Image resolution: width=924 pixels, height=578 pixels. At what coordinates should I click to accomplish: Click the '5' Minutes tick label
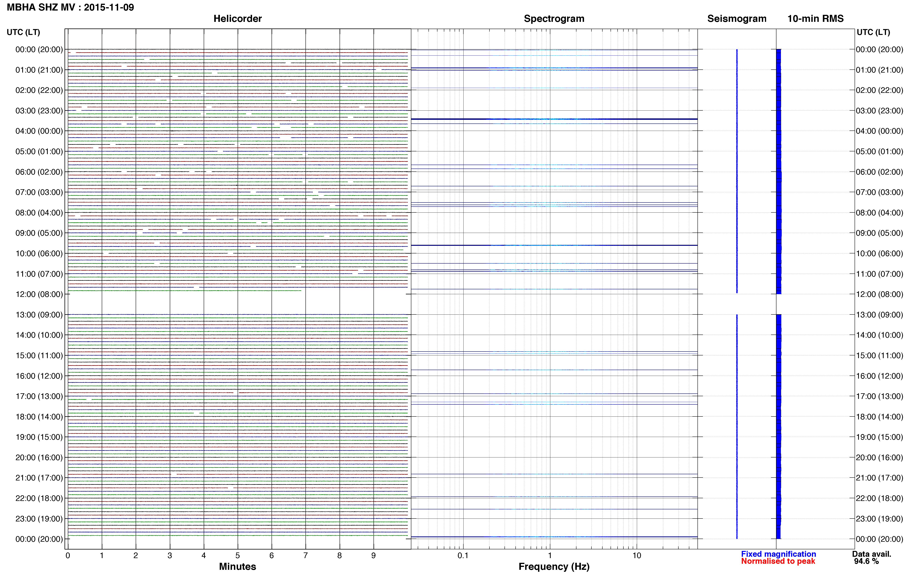[238, 555]
